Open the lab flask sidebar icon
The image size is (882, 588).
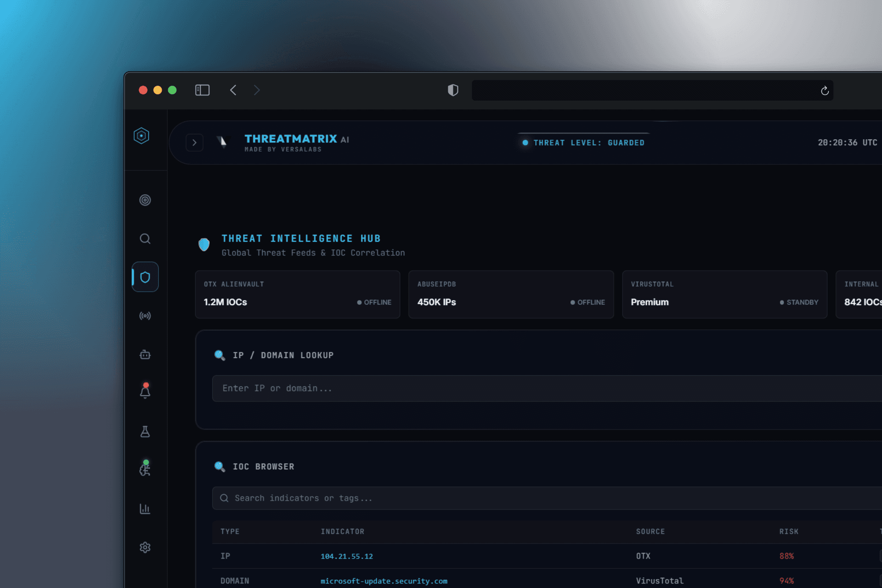[x=145, y=431]
